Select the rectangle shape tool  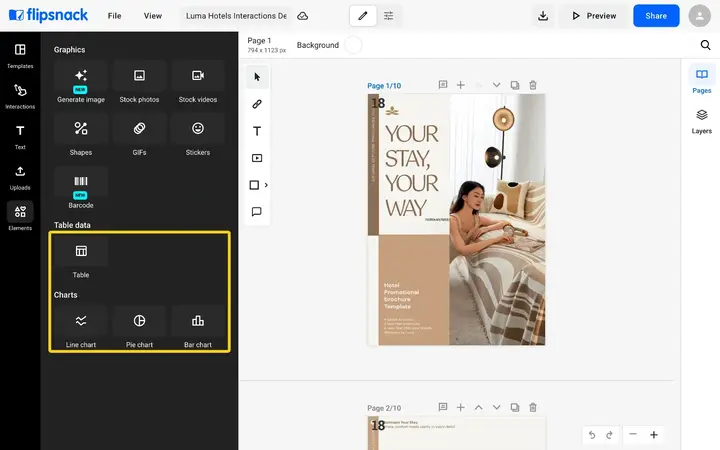254,185
